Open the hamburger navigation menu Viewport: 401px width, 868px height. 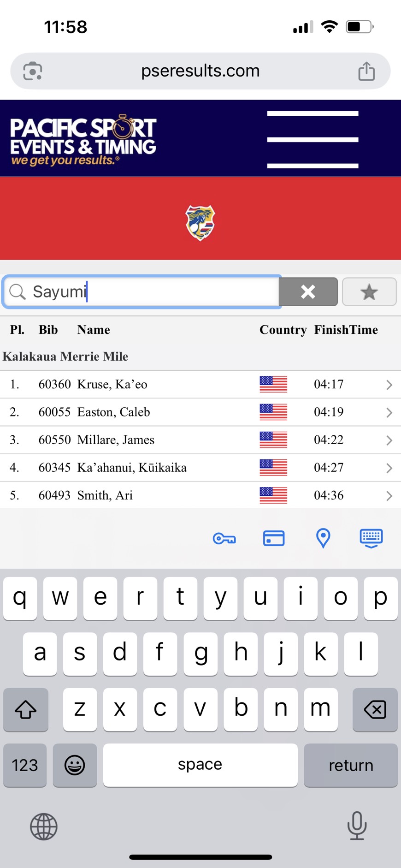point(313,139)
